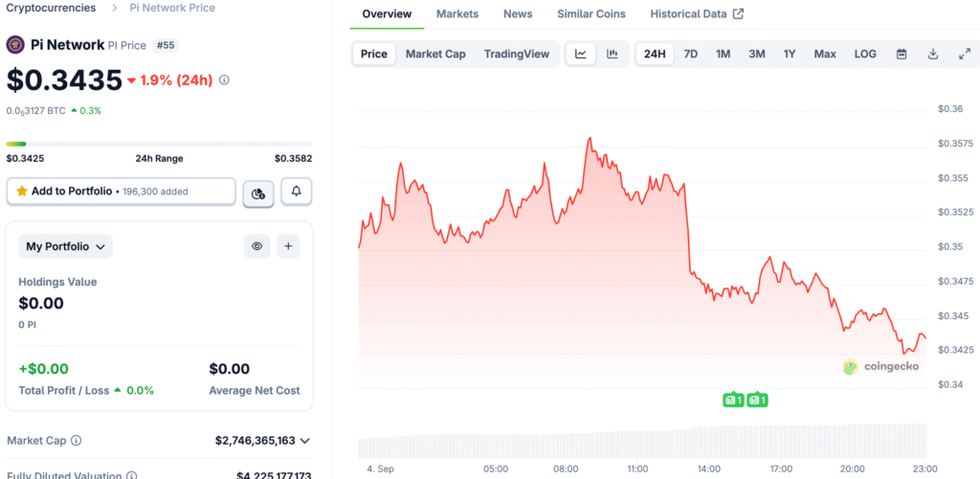
Task: Click the 3127 BTC price text
Action: click(x=35, y=111)
